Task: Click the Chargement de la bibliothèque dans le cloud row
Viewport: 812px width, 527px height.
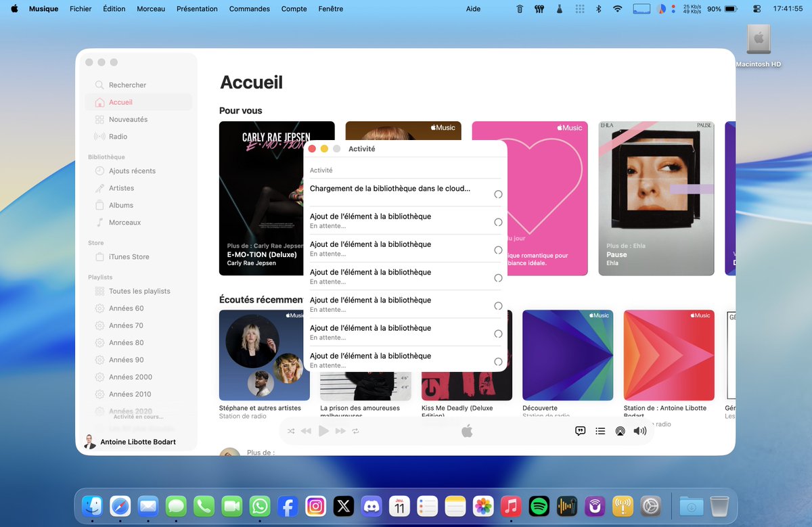Action: click(405, 193)
